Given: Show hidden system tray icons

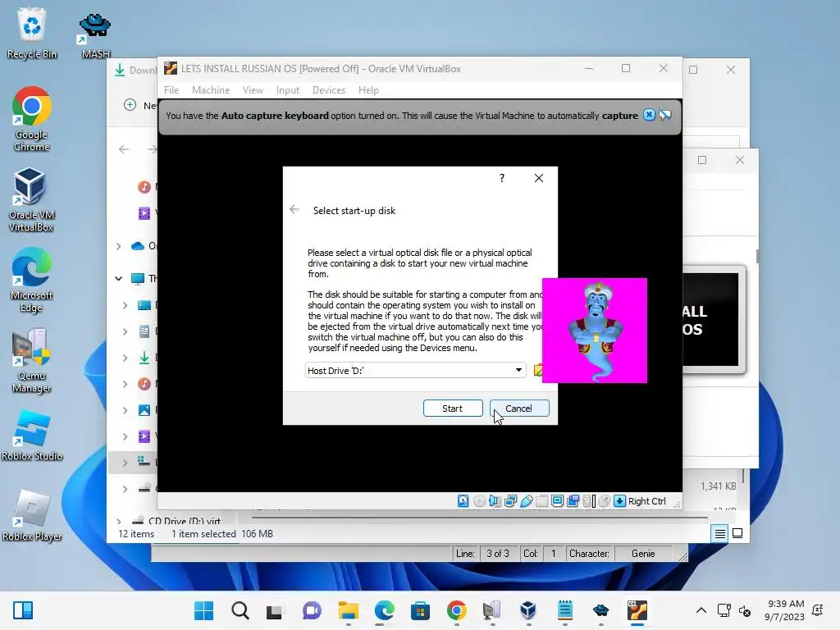Looking at the screenshot, I should pyautogui.click(x=701, y=610).
